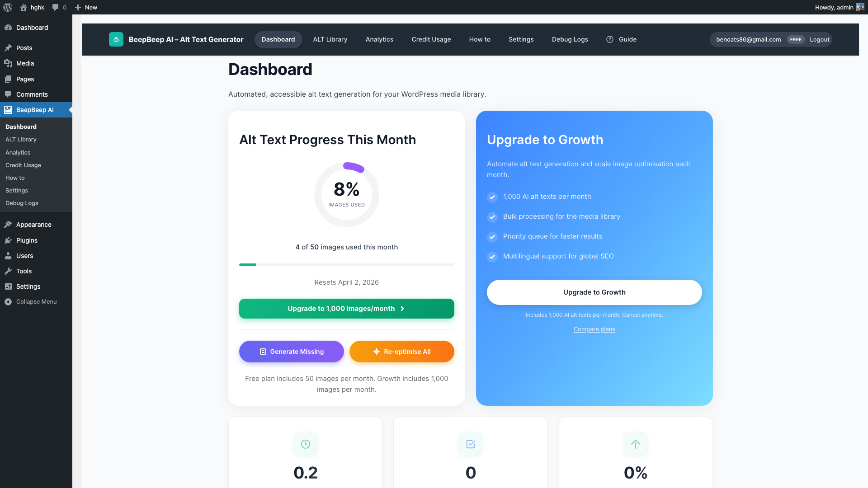This screenshot has width=868, height=488.
Task: Open Plugins via its plug icon
Action: point(9,240)
